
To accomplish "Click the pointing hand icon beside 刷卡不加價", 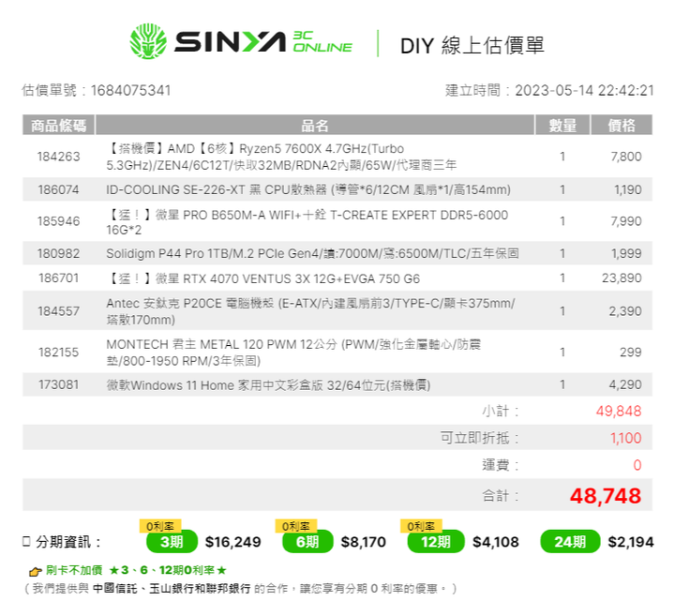I will pos(35,571).
